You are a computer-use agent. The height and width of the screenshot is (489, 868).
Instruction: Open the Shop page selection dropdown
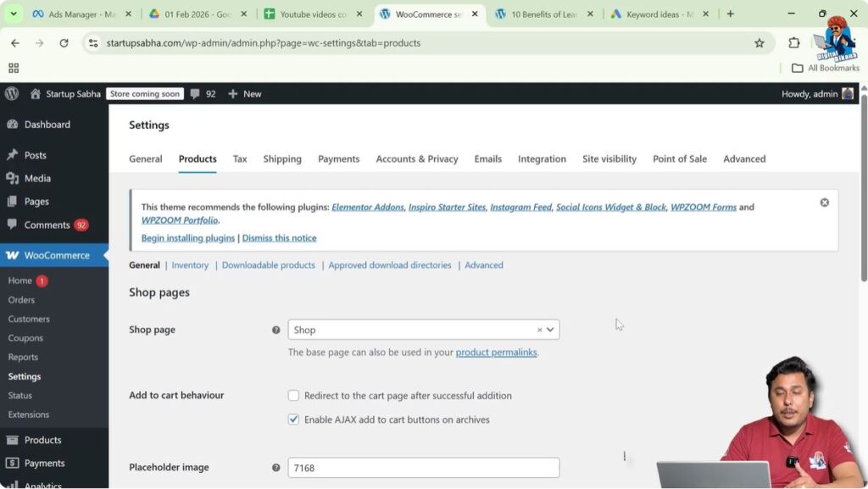click(548, 330)
